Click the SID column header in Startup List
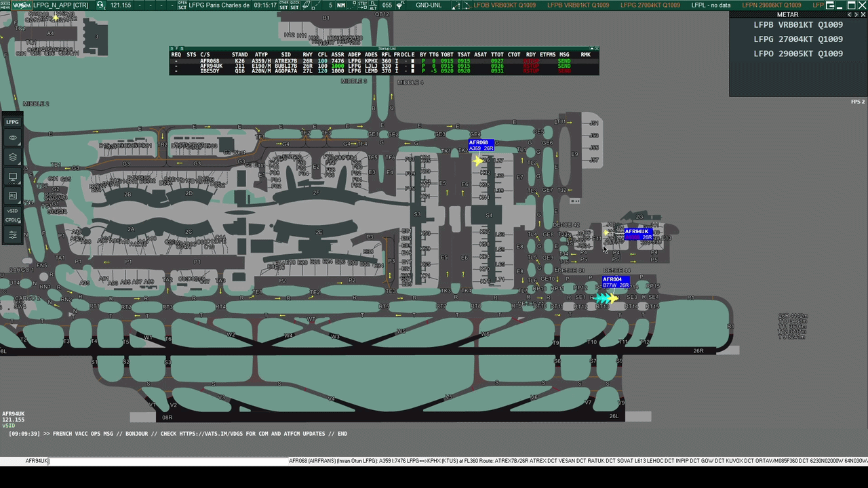This screenshot has width=868, height=488. (x=285, y=54)
